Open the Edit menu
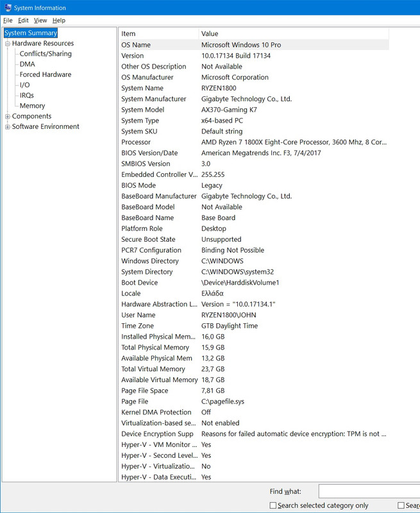 pos(23,21)
